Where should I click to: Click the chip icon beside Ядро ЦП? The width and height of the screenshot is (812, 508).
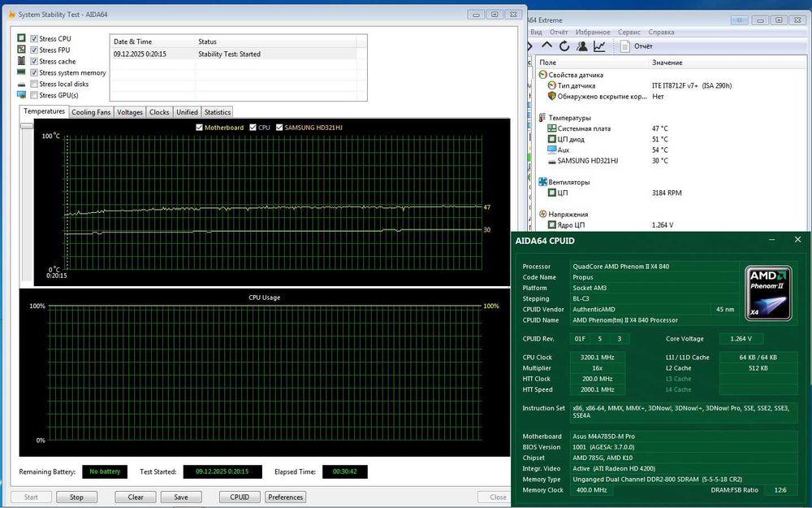[552, 225]
